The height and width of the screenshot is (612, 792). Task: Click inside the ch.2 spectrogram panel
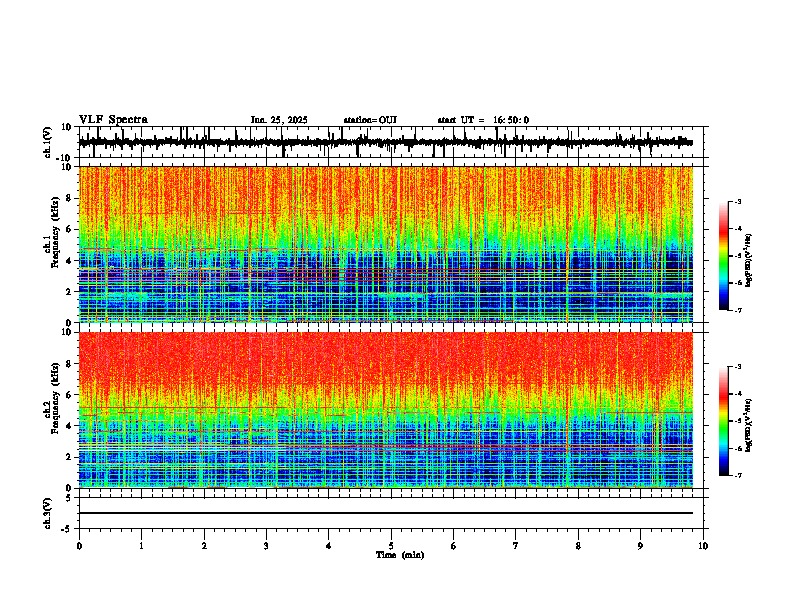pyautogui.click(x=386, y=410)
